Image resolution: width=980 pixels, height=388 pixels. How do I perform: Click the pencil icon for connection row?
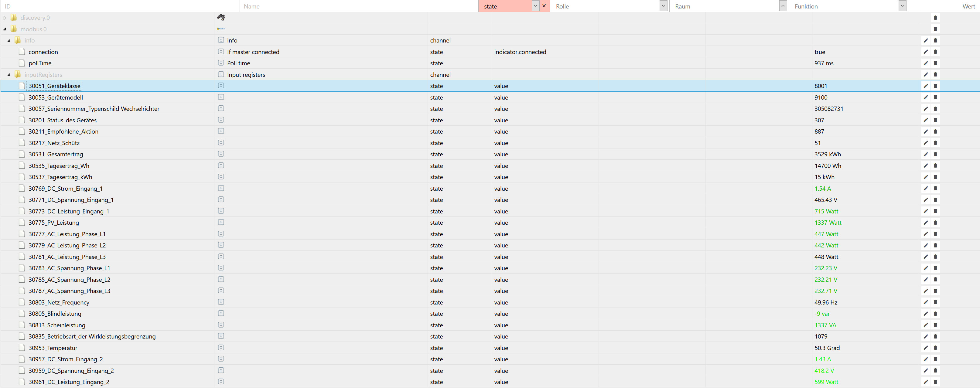click(926, 52)
